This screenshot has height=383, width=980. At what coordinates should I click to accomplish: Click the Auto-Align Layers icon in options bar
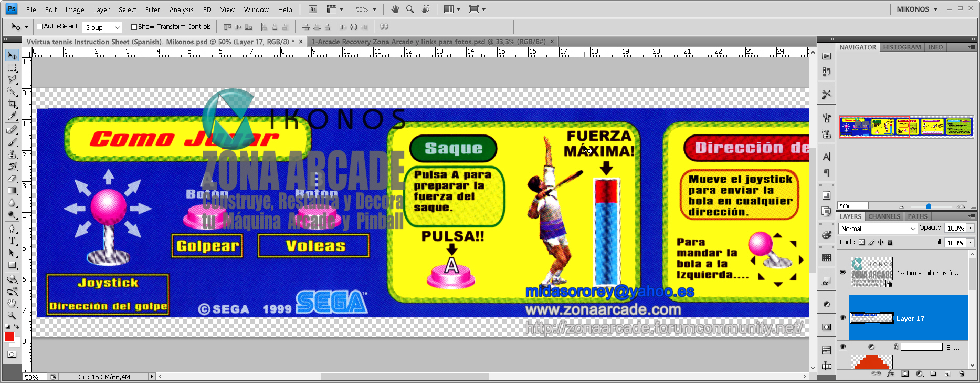(384, 27)
